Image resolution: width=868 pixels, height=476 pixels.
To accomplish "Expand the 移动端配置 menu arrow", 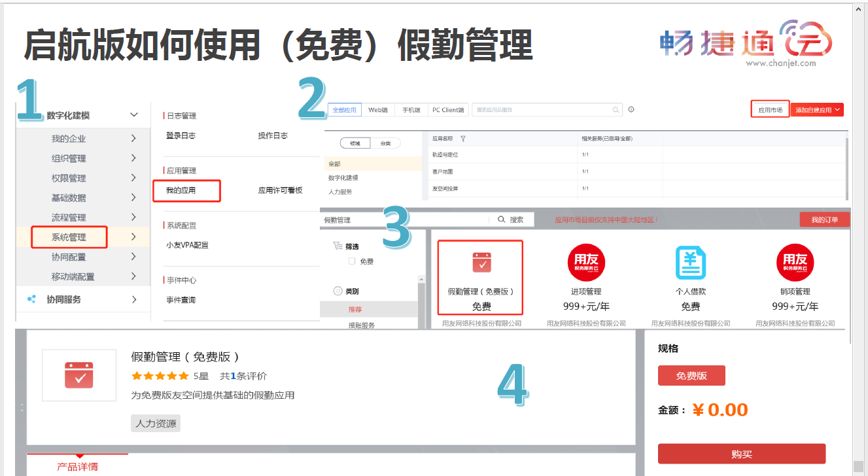I will [x=133, y=276].
